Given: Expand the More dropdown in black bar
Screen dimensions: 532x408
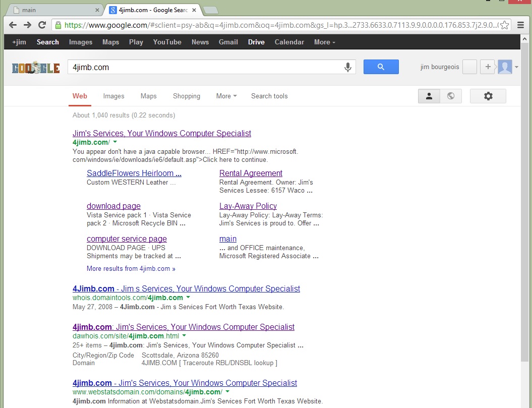Looking at the screenshot, I should point(324,42).
